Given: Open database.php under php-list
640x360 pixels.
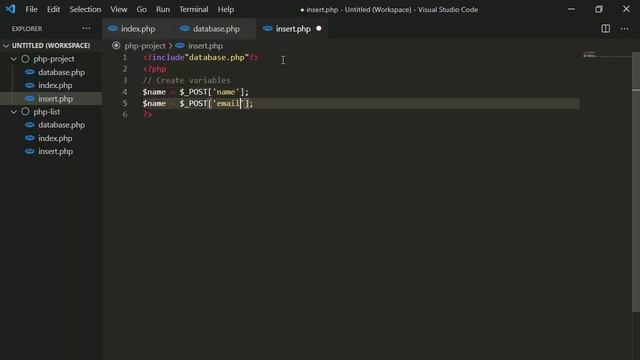Looking at the screenshot, I should coord(61,125).
